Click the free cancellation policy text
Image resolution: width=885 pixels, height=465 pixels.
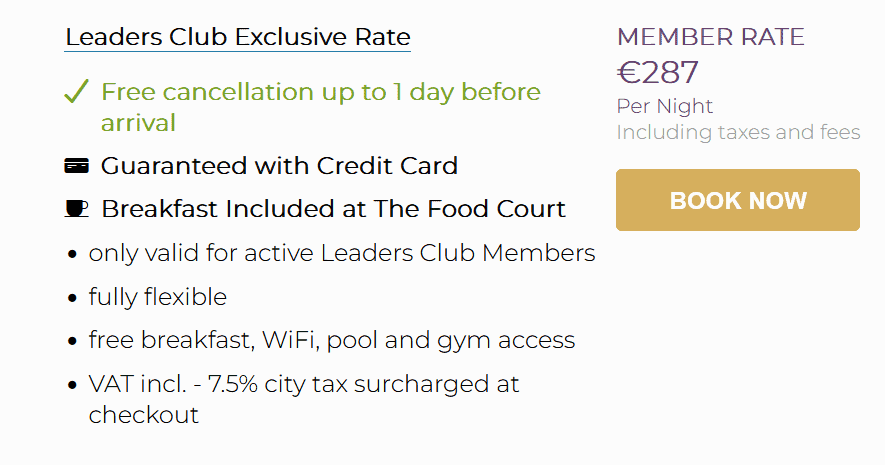click(x=320, y=107)
